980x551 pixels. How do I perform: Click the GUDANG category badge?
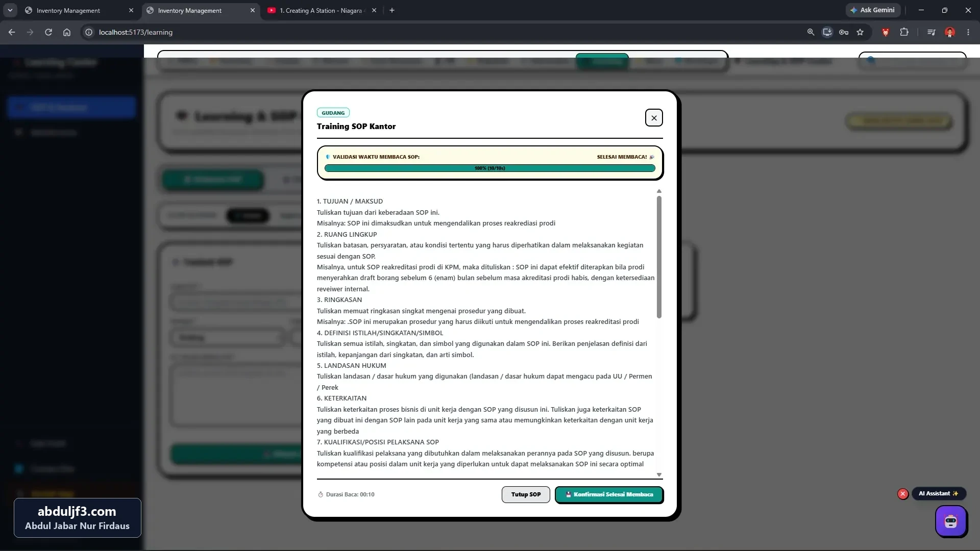click(333, 113)
